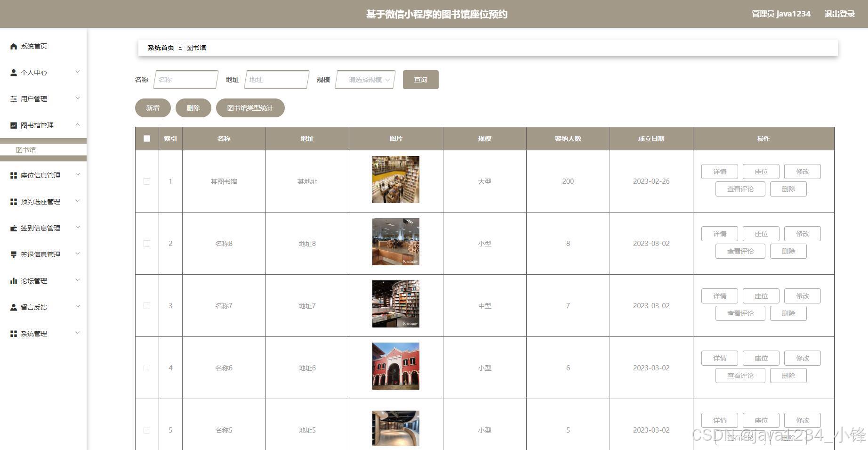Viewport: 868px width, 450px height.
Task: Click the person icon beside 个人中心
Action: (x=14, y=73)
